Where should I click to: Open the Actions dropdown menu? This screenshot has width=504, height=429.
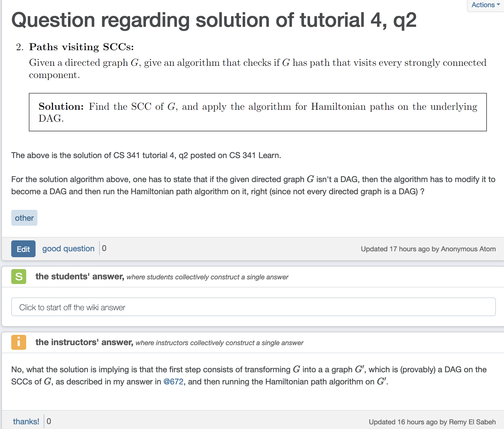coord(485,5)
